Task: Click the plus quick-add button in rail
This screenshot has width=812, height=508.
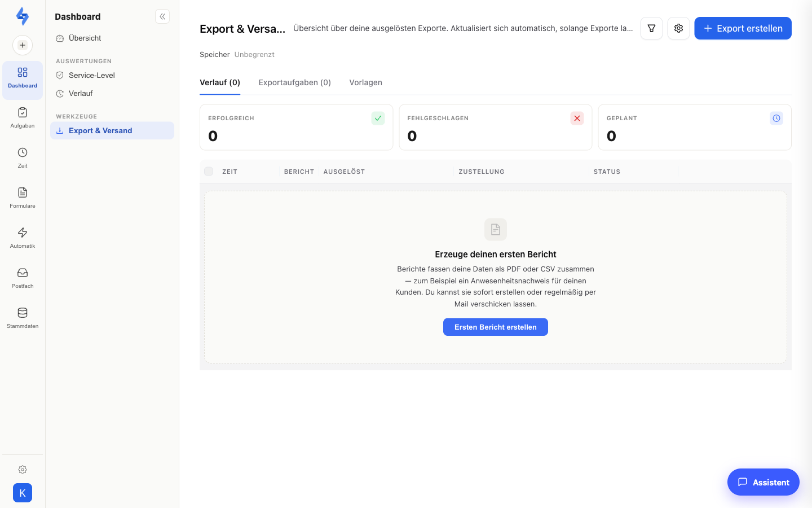Action: pyautogui.click(x=23, y=45)
